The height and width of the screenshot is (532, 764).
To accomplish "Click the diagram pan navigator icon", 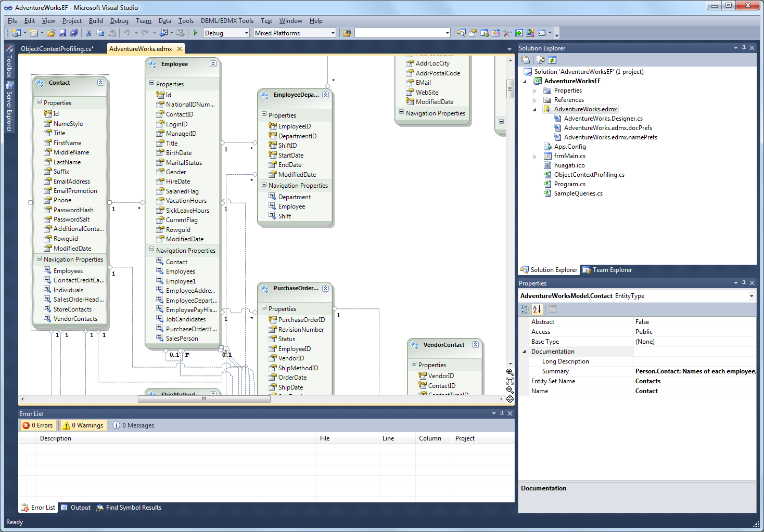I will pos(510,399).
